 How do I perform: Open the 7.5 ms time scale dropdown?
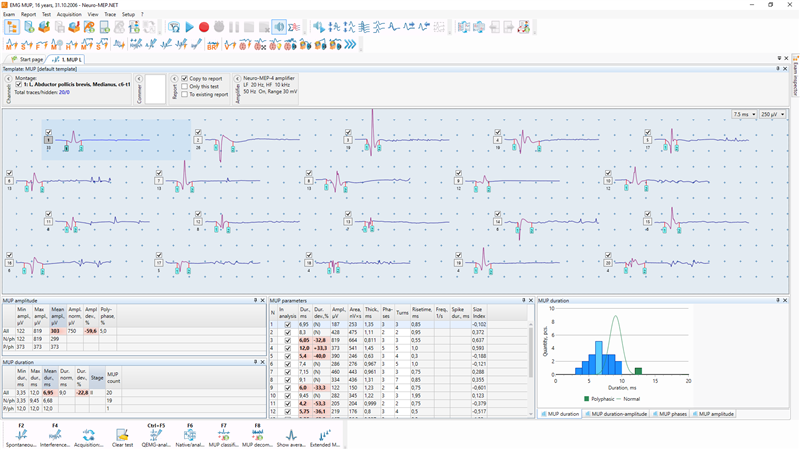click(x=745, y=114)
